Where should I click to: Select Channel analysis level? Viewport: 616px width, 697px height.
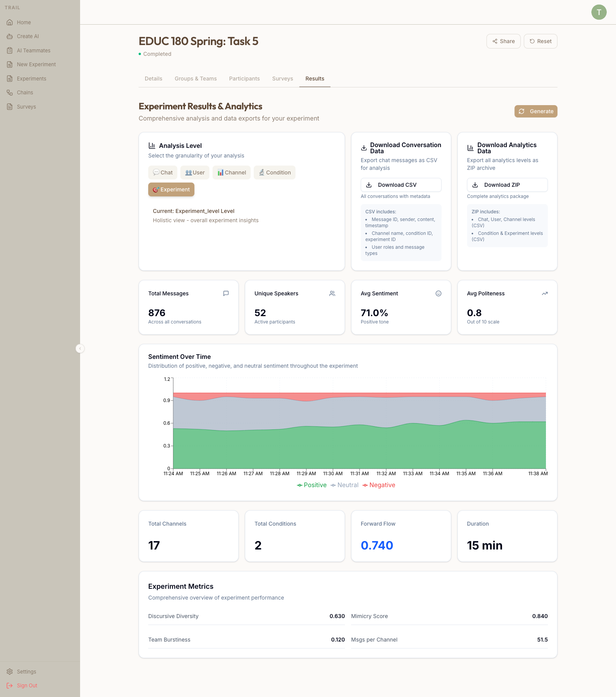(x=231, y=173)
